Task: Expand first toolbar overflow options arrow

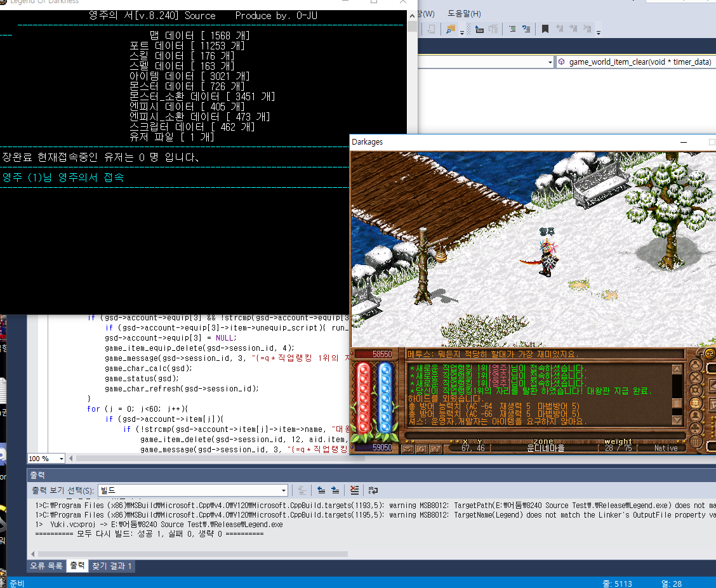Action: point(462,32)
